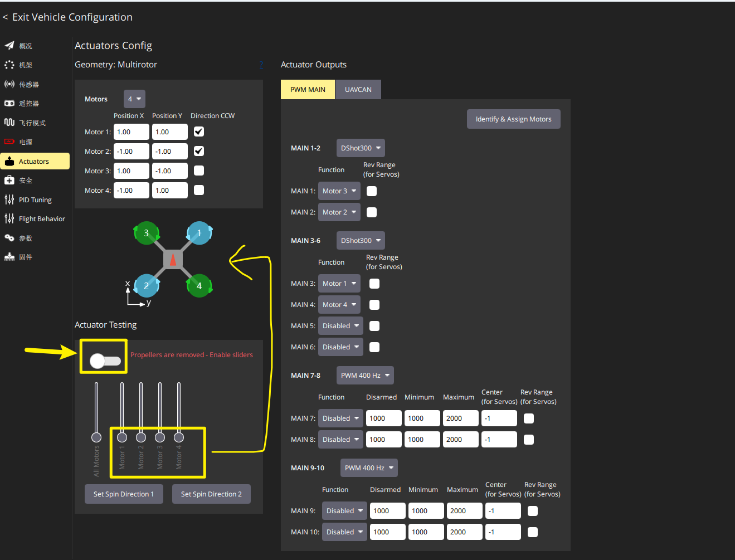This screenshot has width=735, height=560.
Task: Click Set Spin Direction 1 button
Action: (x=124, y=494)
